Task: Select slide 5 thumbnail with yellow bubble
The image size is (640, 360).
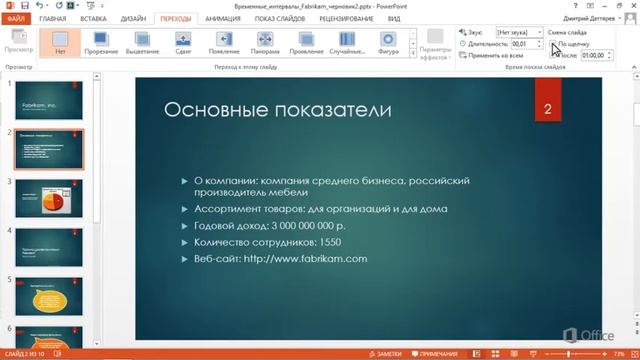Action: 49,296
